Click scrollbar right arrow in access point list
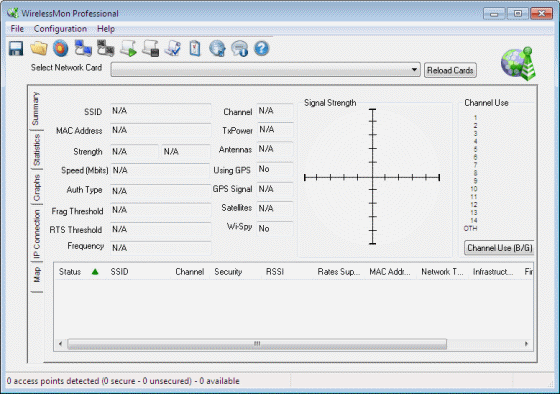 [x=526, y=344]
